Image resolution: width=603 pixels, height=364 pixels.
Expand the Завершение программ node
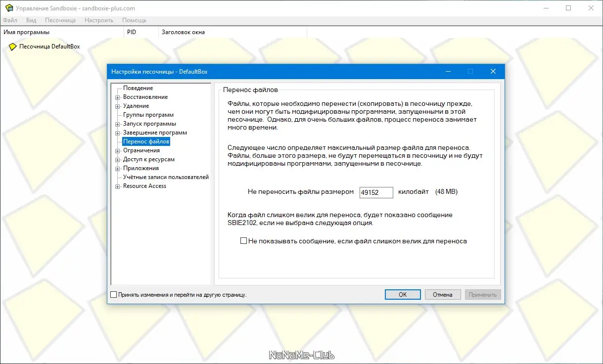[118, 133]
